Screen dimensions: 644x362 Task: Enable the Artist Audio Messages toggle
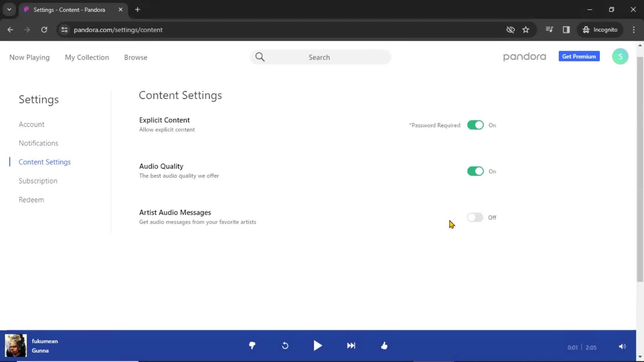[x=475, y=217]
